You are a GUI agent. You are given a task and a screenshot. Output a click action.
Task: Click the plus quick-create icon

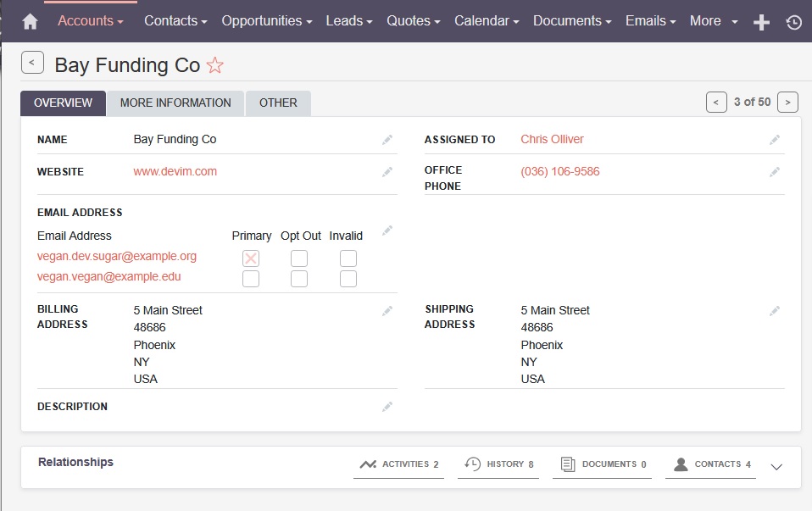tap(761, 22)
